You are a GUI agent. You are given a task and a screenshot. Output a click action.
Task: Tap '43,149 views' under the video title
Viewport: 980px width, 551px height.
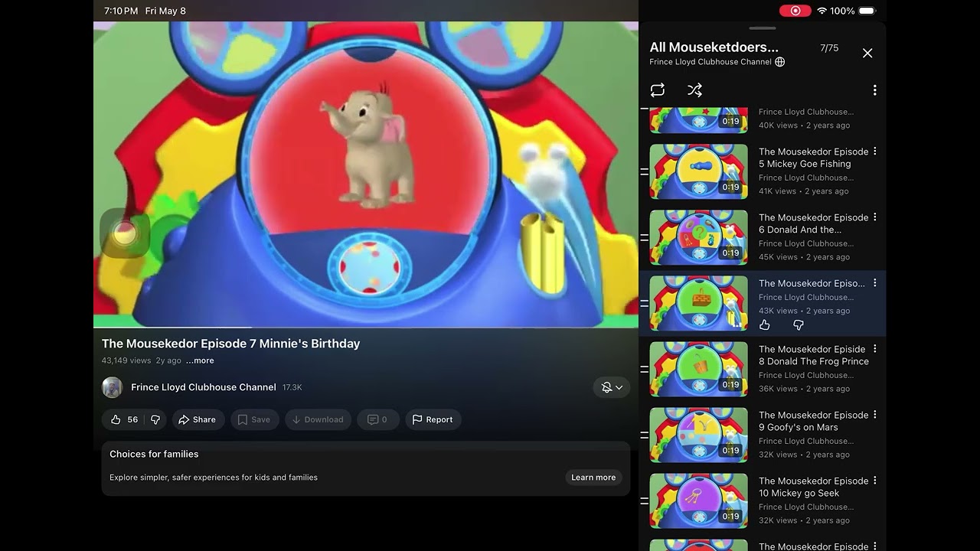point(126,360)
